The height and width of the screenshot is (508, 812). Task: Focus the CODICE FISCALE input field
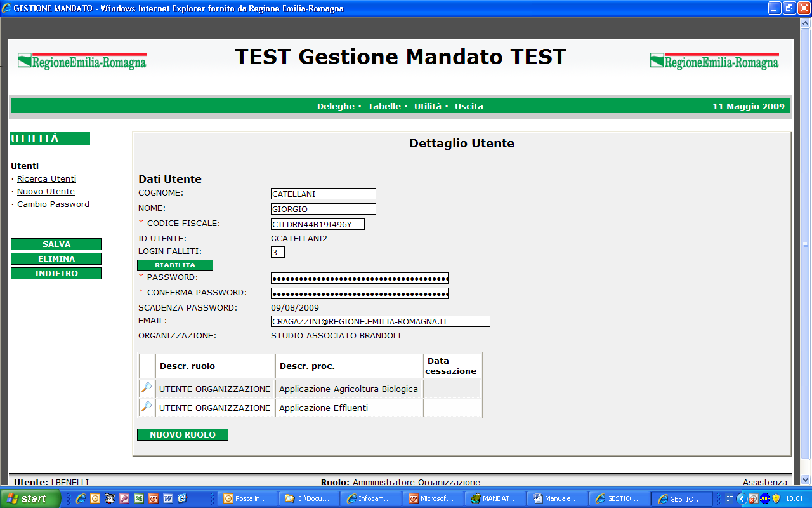[x=318, y=224]
